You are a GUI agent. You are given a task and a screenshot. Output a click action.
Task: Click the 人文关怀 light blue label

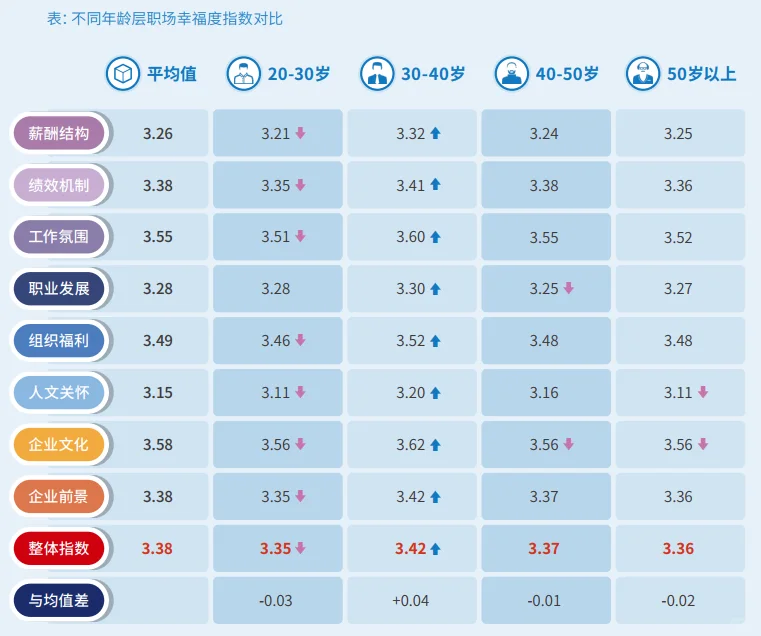point(59,392)
